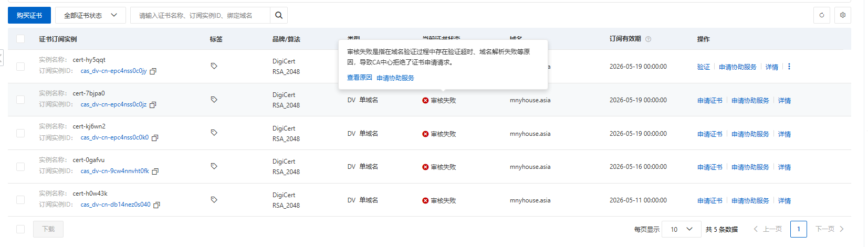Check the row for cert-h0w43k
The width and height of the screenshot is (868, 247).
click(20, 200)
